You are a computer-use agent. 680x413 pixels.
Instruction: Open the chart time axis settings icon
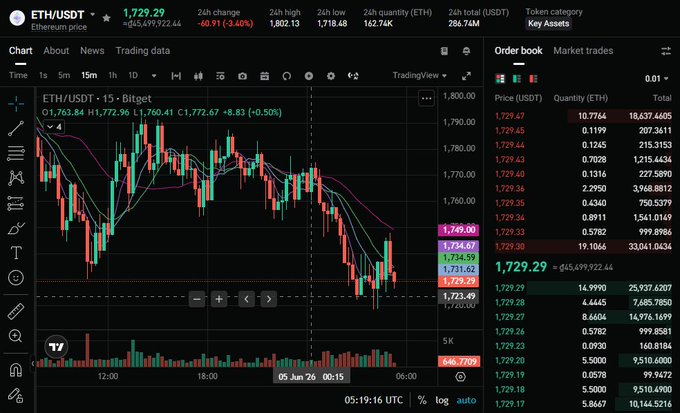(461, 377)
